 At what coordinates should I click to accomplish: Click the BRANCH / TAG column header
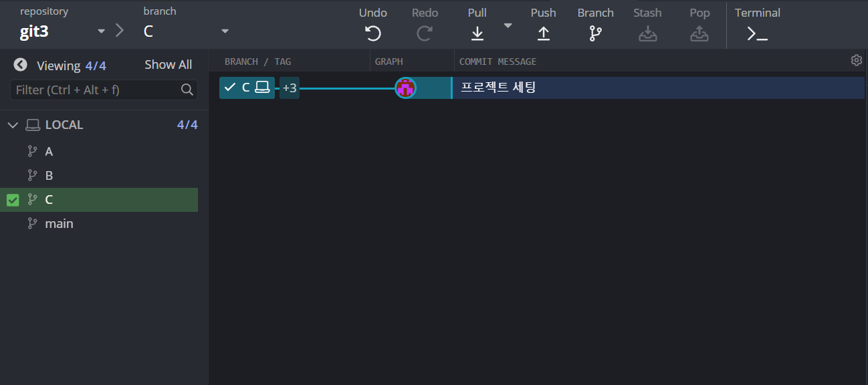258,61
